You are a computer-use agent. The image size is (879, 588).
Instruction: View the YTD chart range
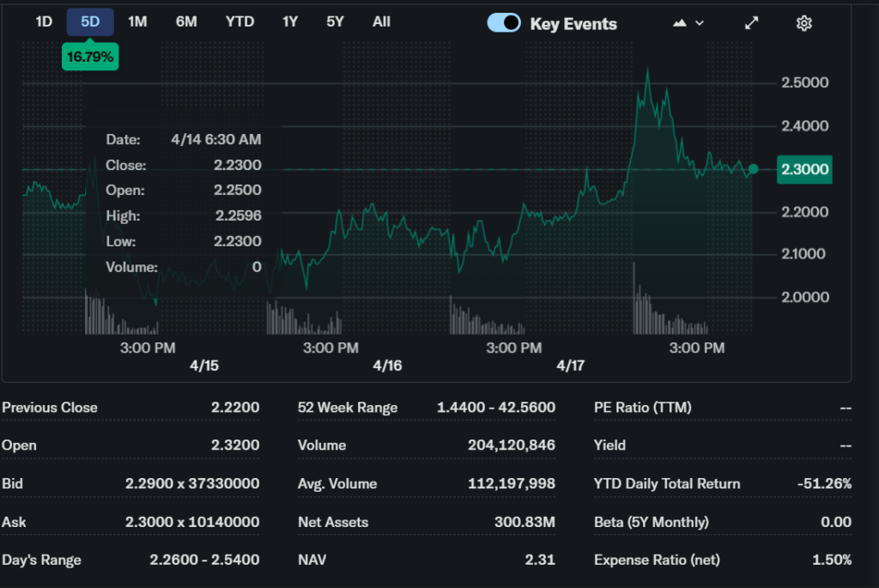click(x=239, y=21)
